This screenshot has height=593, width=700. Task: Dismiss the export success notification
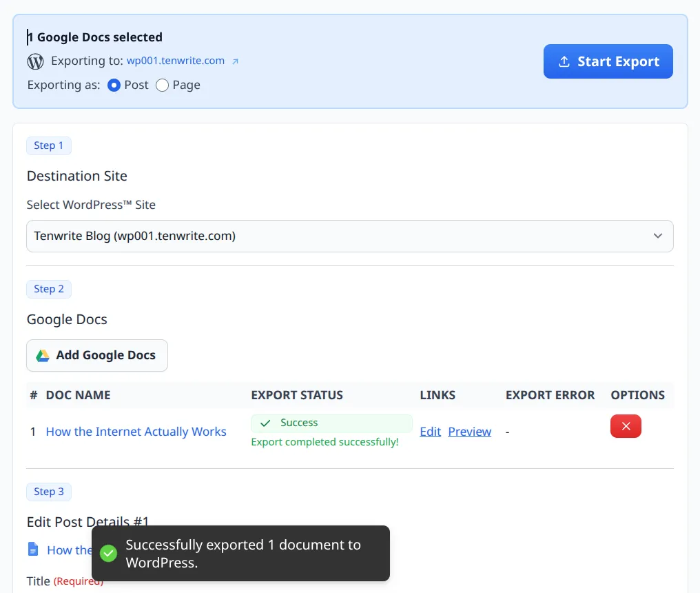point(240,553)
